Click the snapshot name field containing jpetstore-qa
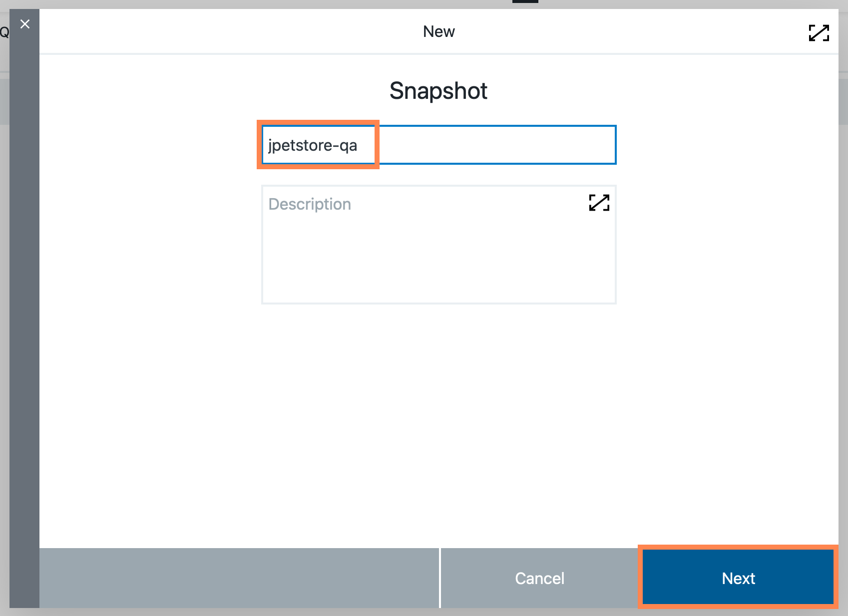 tap(439, 145)
